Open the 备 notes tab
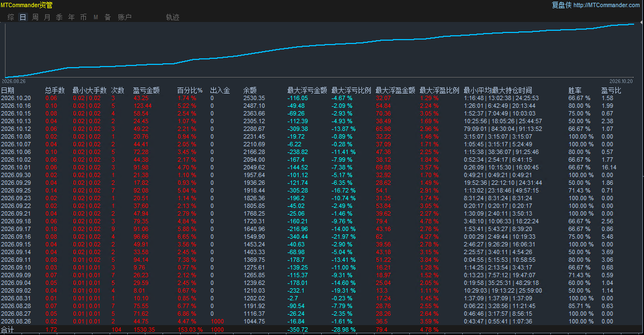Screen dimensions: 644x335 pyautogui.click(x=107, y=17)
